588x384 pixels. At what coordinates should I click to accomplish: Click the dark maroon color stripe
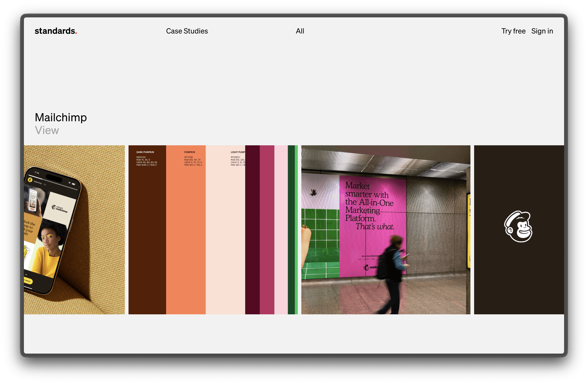click(x=252, y=230)
